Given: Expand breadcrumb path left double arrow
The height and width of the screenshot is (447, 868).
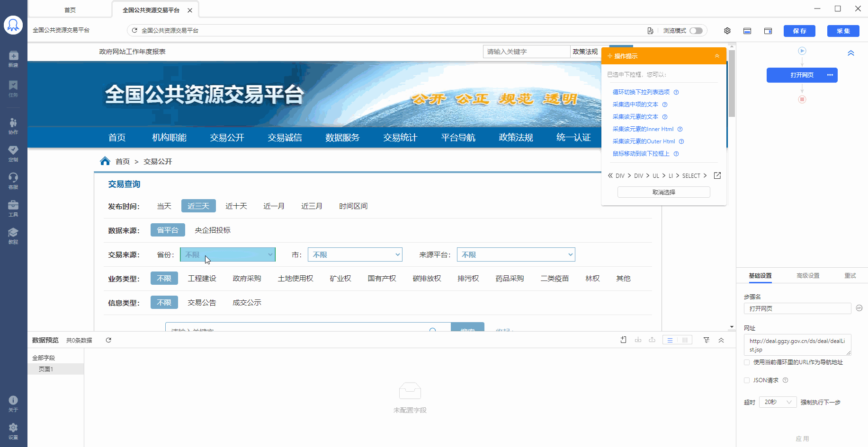Looking at the screenshot, I should 610,175.
